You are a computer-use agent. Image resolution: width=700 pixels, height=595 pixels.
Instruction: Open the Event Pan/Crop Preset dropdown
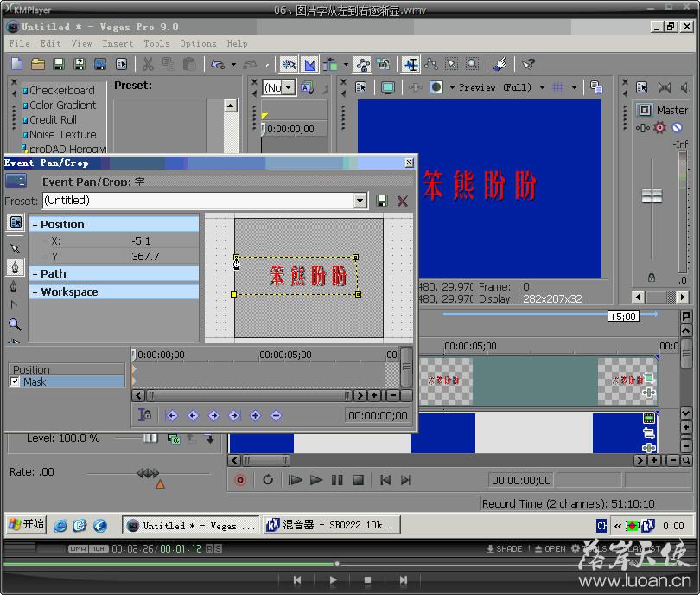click(360, 201)
